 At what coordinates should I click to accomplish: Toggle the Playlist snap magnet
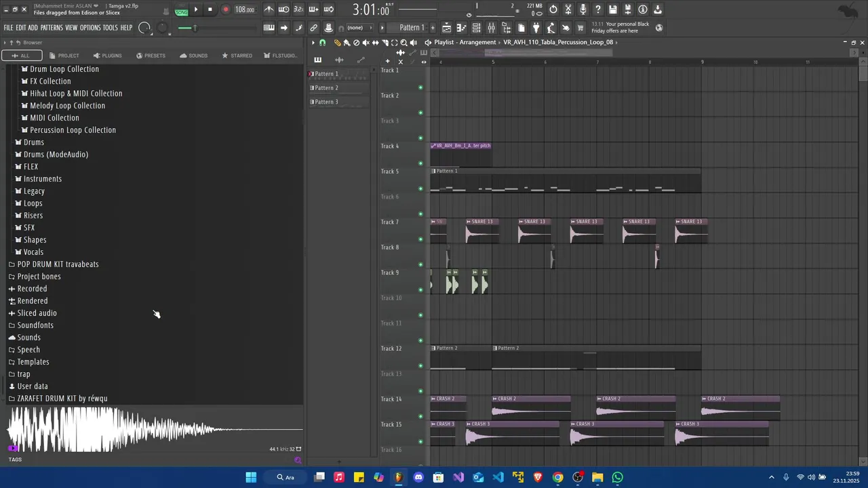(322, 43)
